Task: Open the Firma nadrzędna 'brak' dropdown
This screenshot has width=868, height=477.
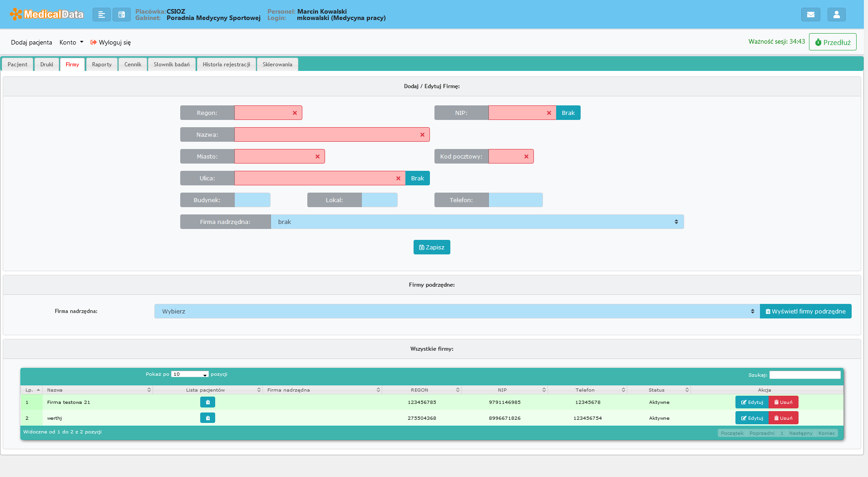Action: point(477,222)
